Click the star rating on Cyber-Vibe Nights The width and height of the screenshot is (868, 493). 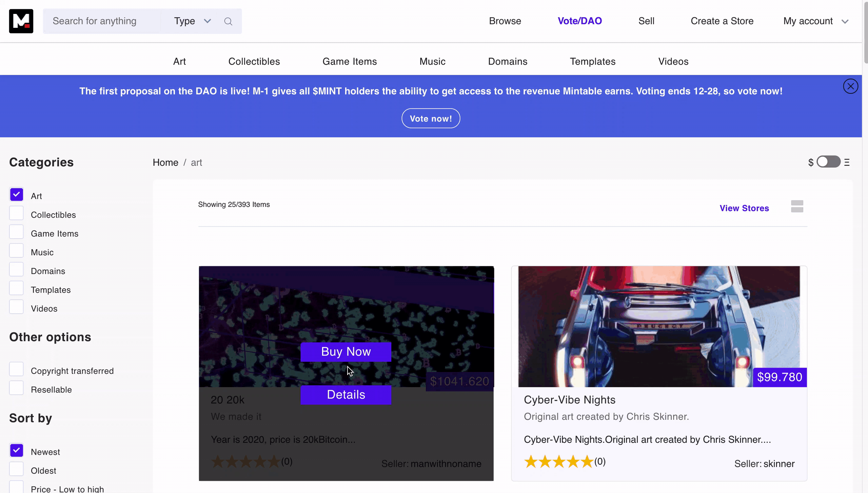pyautogui.click(x=558, y=462)
